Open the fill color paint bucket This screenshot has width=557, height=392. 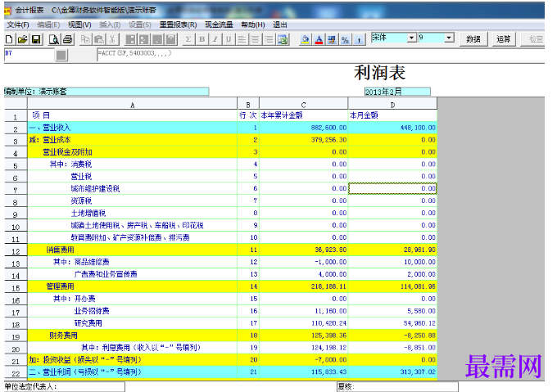click(x=305, y=39)
